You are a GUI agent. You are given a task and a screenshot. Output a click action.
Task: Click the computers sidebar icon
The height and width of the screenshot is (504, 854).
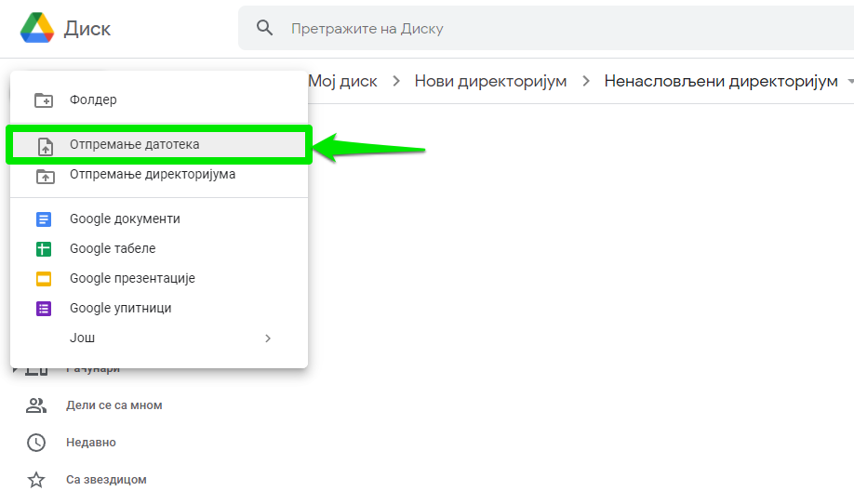click(36, 372)
